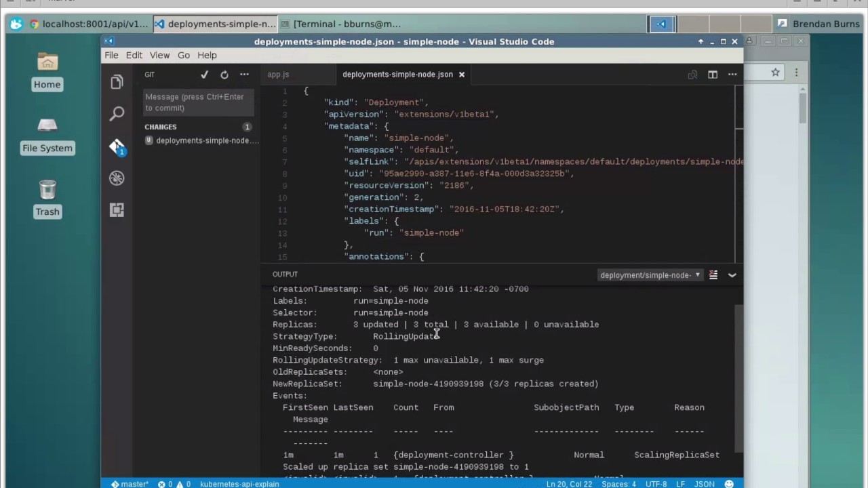The height and width of the screenshot is (488, 868).
Task: Click kubernetes-api-explain in the status bar
Action: tap(239, 484)
